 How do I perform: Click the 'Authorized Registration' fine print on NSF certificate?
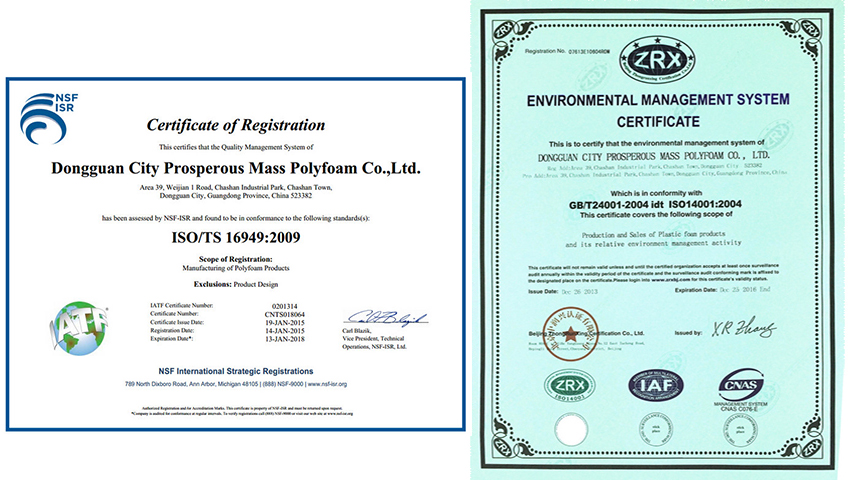pyautogui.click(x=242, y=408)
